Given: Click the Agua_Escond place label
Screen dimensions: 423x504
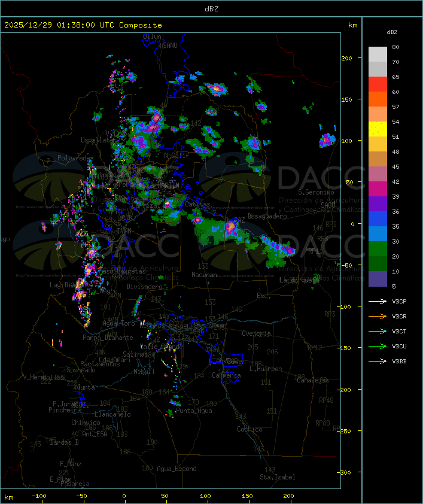Looking at the screenshot, I should point(176,469).
